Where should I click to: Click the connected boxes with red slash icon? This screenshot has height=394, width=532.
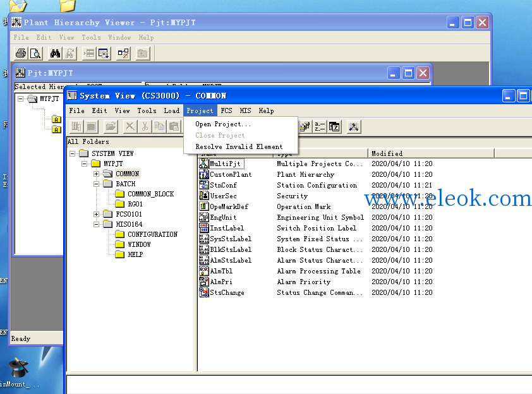(x=123, y=53)
